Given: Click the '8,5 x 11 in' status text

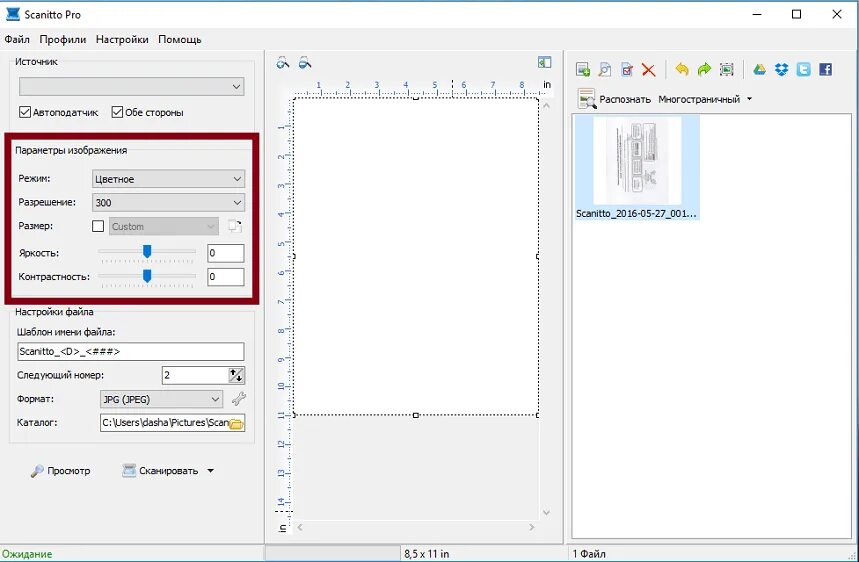Looking at the screenshot, I should click(427, 554).
